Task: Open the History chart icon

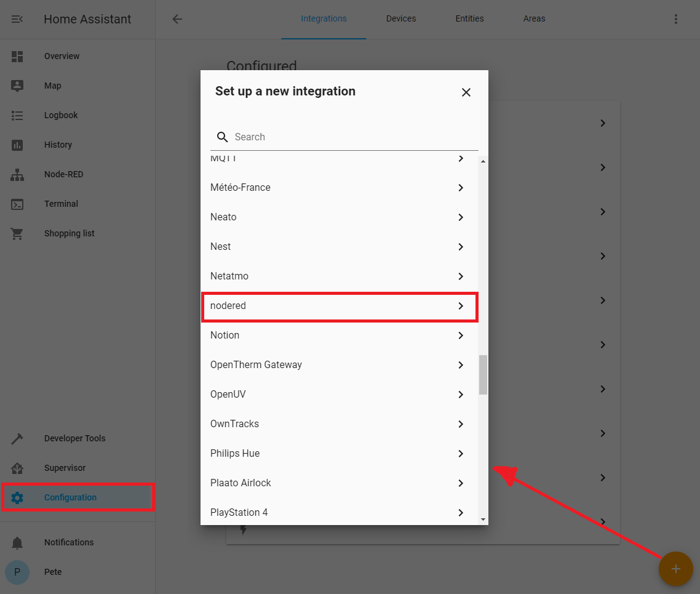Action: [x=17, y=145]
